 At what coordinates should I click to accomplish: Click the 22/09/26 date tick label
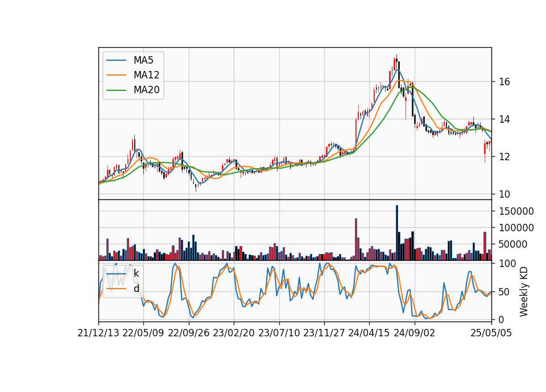[x=189, y=333]
